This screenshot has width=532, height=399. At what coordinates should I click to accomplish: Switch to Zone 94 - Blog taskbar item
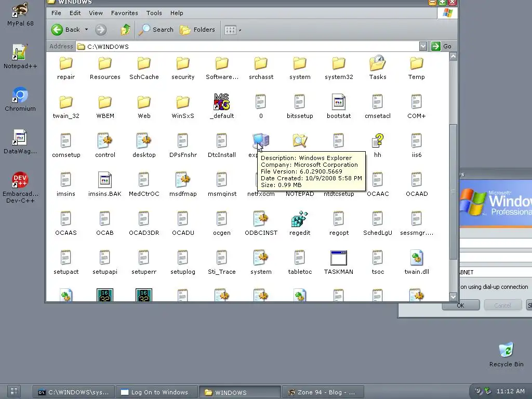[323, 392]
